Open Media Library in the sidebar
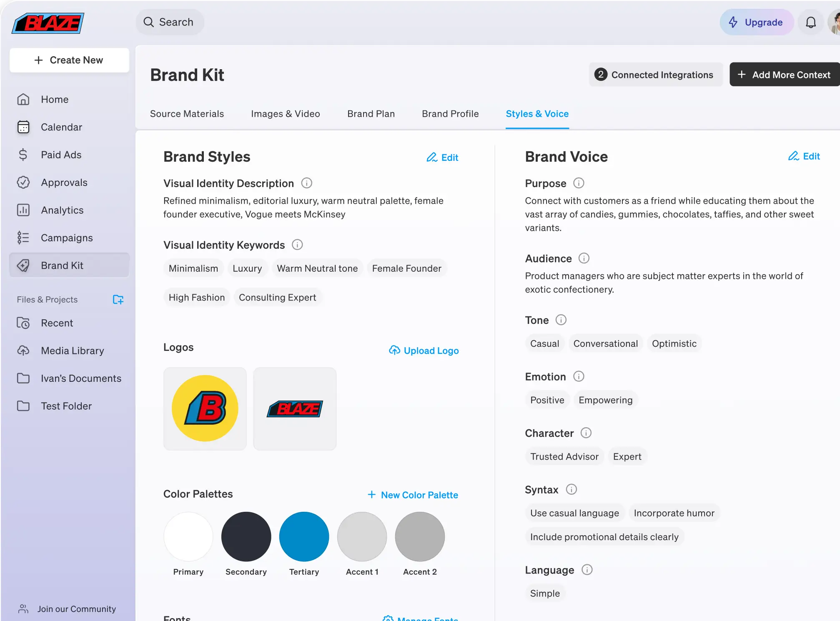The width and height of the screenshot is (840, 621). pos(72,351)
